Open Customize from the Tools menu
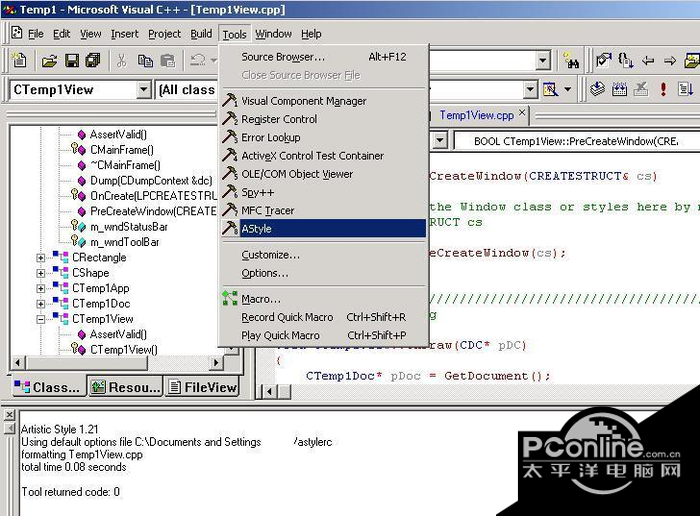Screen dimensions: 700x516 (324, 255)
